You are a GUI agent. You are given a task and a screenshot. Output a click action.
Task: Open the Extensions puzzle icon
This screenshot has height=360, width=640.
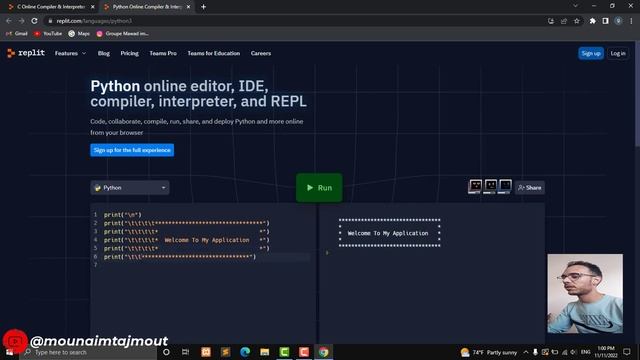tap(592, 21)
